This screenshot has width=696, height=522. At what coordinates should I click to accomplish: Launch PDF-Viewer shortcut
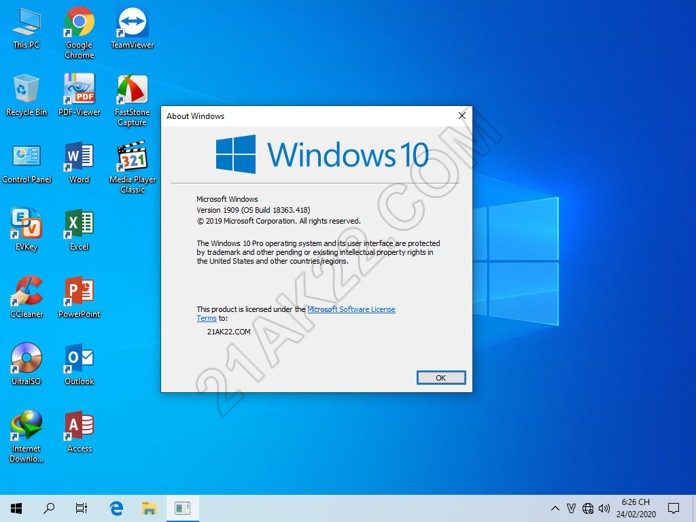79,95
